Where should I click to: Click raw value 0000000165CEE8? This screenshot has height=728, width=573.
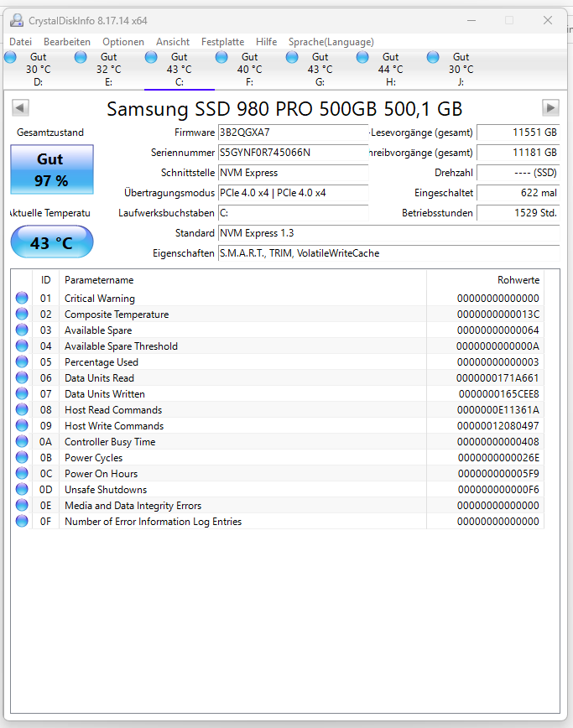498,393
